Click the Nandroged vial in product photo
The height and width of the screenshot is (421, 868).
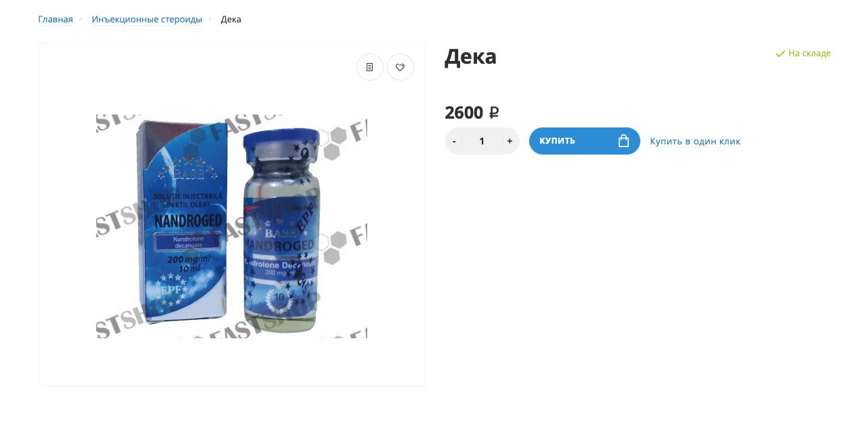click(x=281, y=230)
